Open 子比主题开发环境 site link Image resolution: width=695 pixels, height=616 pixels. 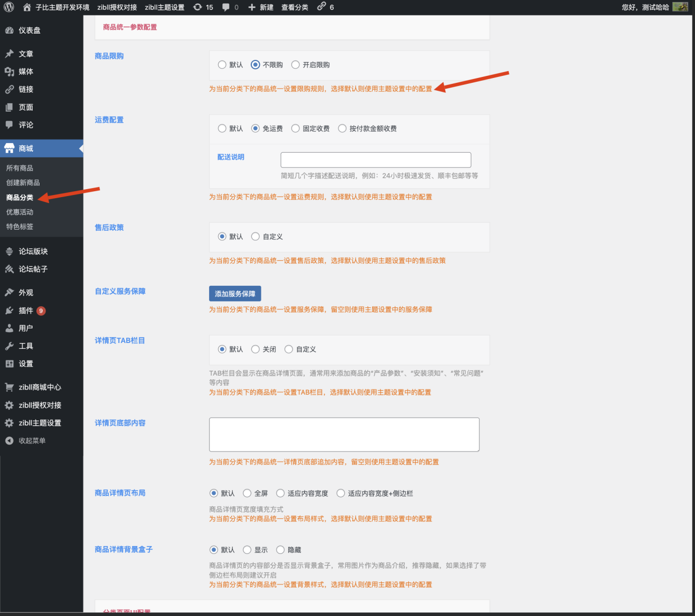coord(63,7)
